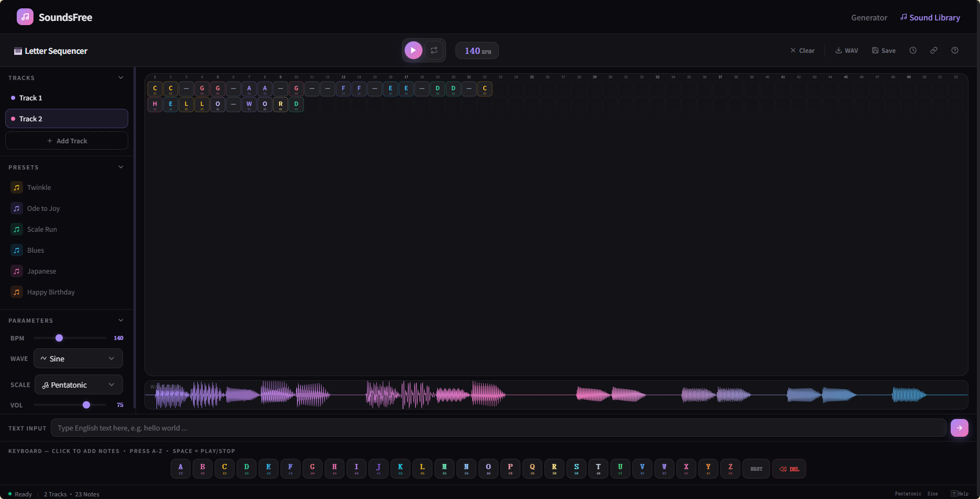This screenshot has height=499, width=980.
Task: Open Help in the status bar
Action: click(x=960, y=494)
